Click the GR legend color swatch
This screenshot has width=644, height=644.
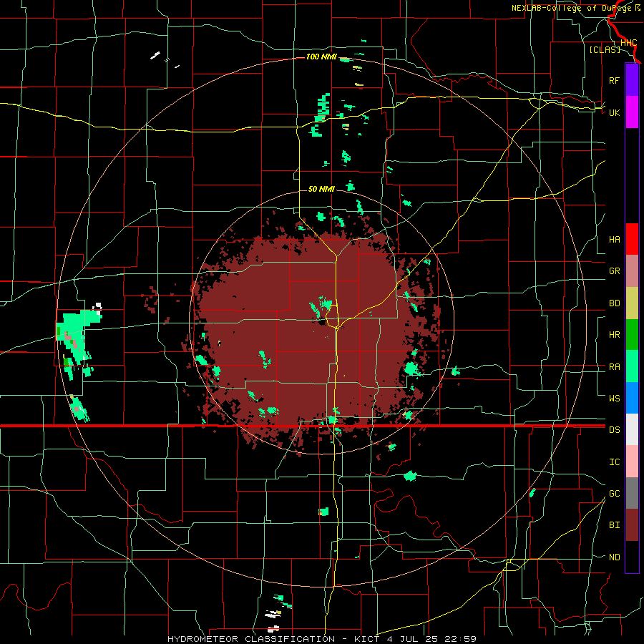point(632,271)
